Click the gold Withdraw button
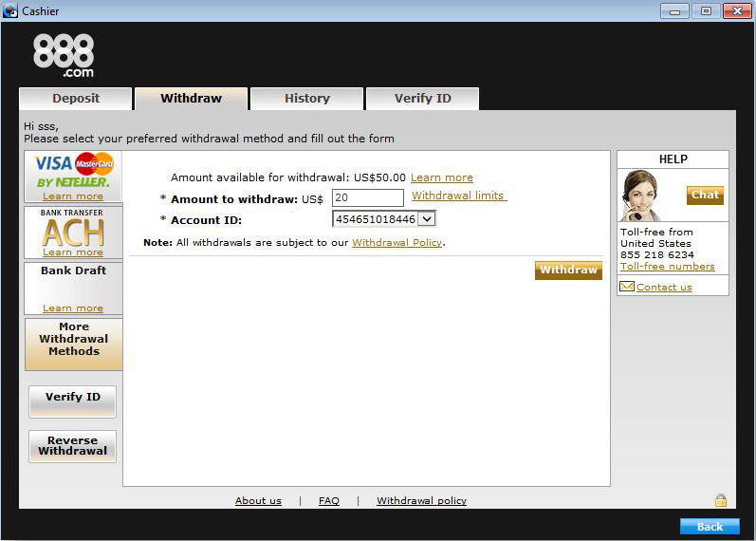The width and height of the screenshot is (756, 541). point(568,270)
